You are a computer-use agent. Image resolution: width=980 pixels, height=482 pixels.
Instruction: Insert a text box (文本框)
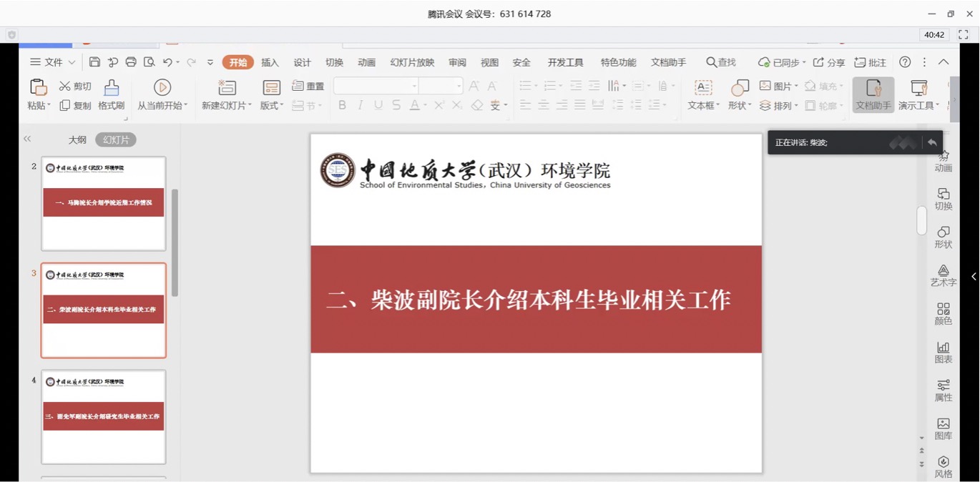click(x=703, y=94)
